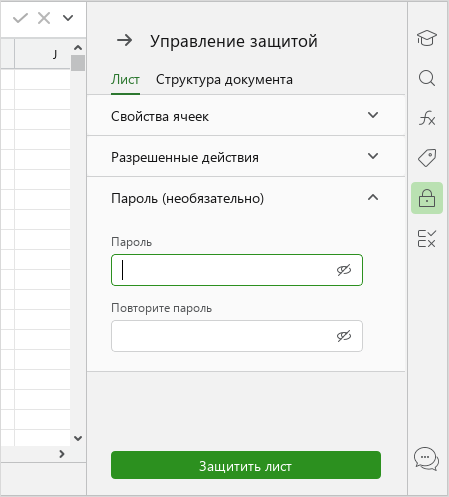Open the fx functions sidebar panel

click(x=427, y=118)
